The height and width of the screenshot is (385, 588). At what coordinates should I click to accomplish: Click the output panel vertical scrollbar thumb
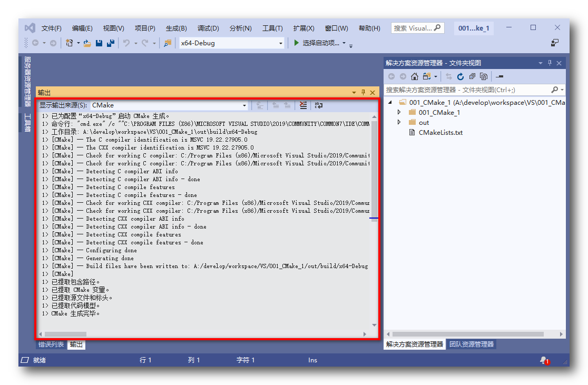[374, 171]
